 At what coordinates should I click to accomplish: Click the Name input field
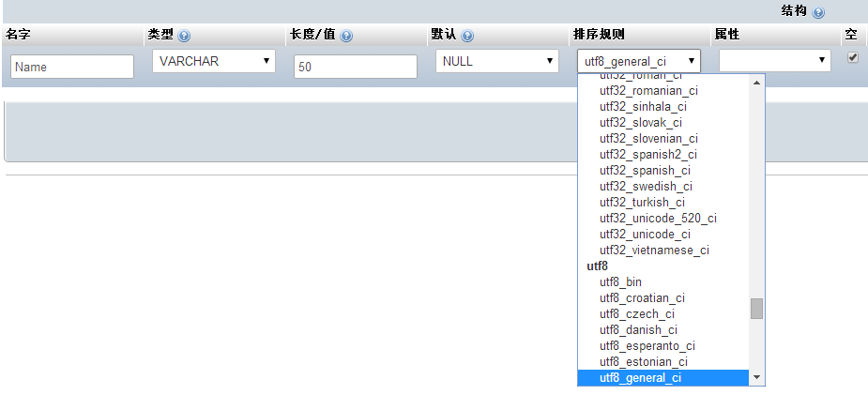(x=72, y=67)
